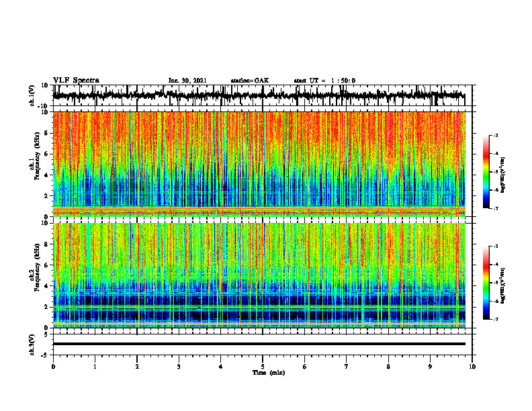Click the "6" kHz tick on ch.1 spectrogram axis
The width and height of the screenshot is (532, 411).
pyautogui.click(x=46, y=154)
